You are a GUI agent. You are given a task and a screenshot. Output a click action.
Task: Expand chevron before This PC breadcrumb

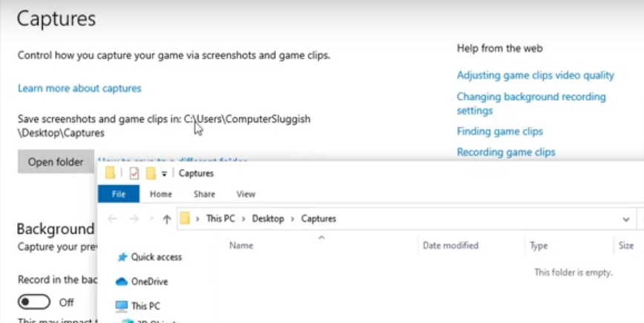(197, 219)
